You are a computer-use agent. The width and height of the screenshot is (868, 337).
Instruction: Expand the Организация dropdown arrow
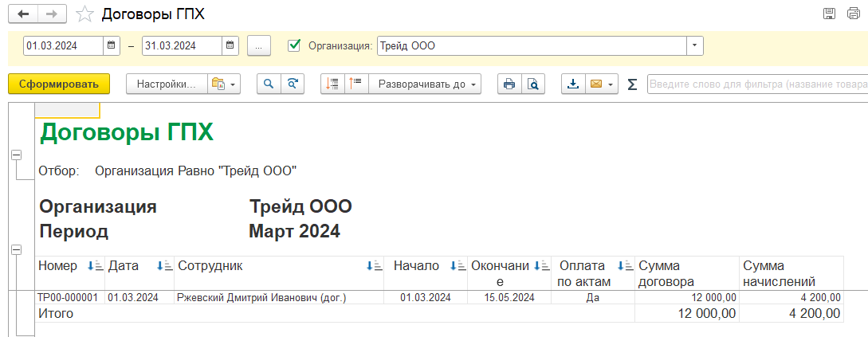695,46
